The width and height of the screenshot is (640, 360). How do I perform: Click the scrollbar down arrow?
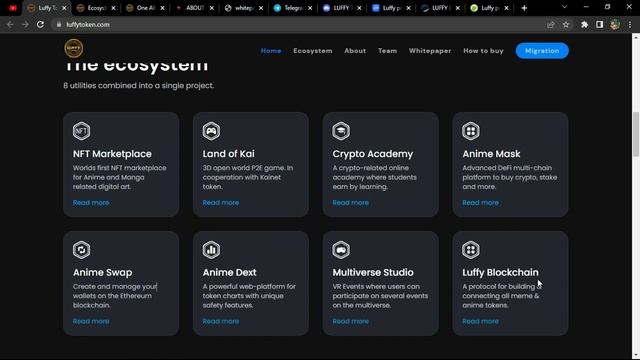tap(636, 356)
